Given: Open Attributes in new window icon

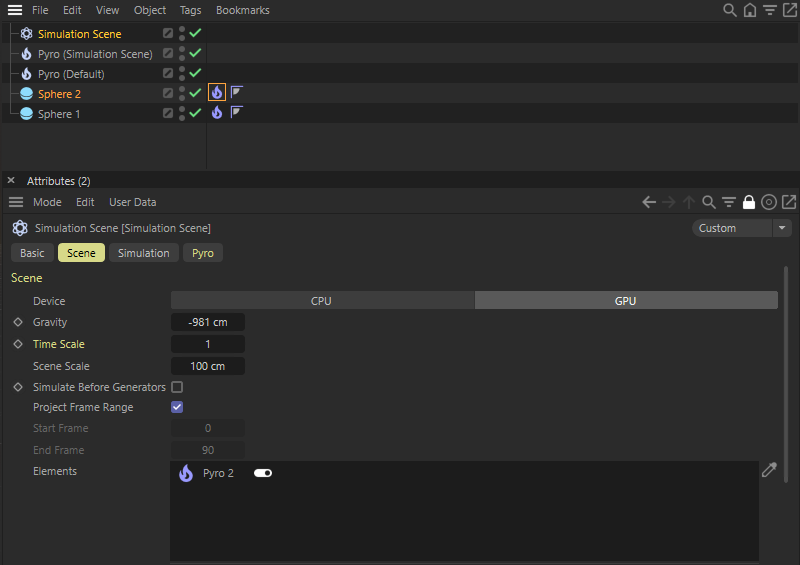Looking at the screenshot, I should point(789,202).
